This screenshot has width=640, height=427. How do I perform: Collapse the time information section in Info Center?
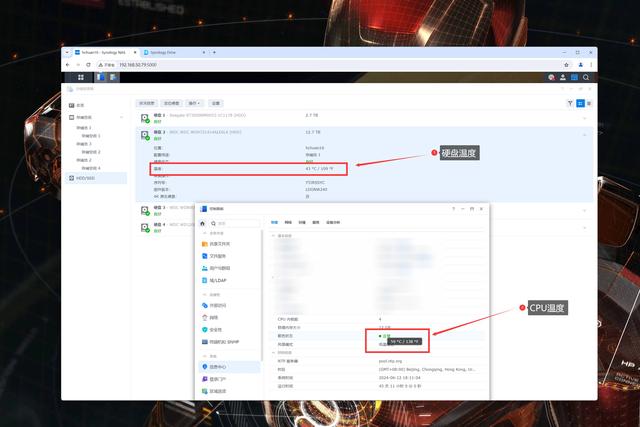tap(273, 353)
